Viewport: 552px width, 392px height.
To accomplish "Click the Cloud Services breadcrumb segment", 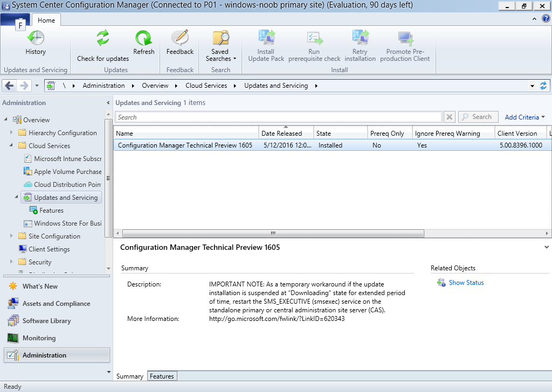I will tap(206, 86).
